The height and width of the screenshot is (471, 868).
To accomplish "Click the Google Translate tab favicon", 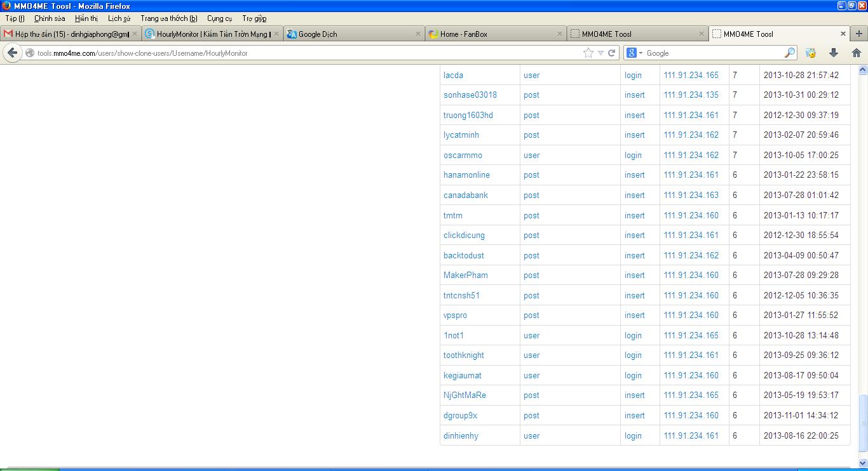I will pyautogui.click(x=292, y=34).
